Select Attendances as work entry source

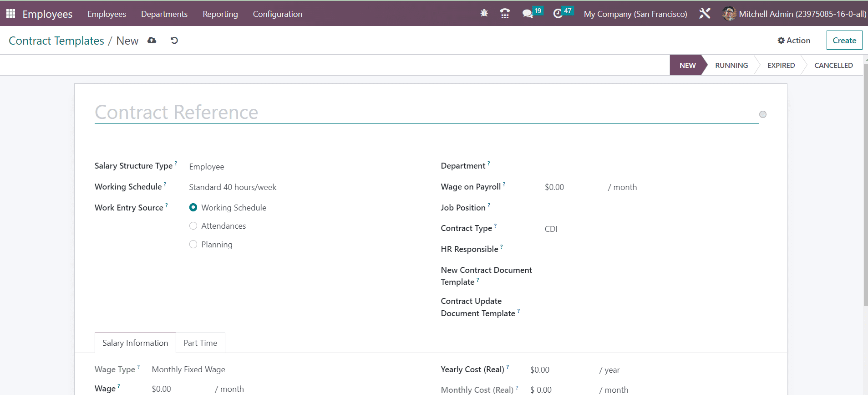point(193,226)
